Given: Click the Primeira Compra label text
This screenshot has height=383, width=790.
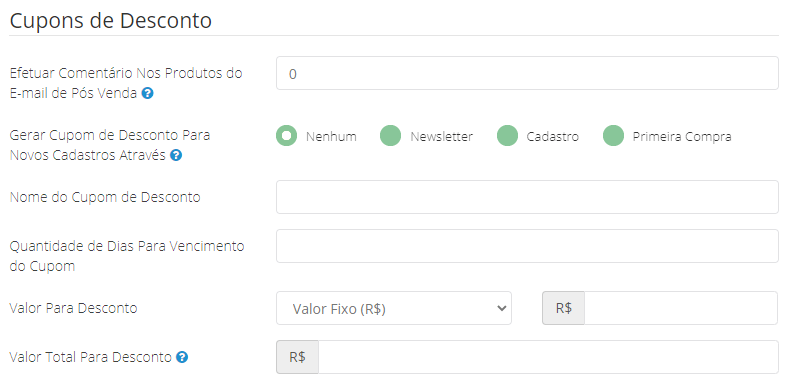Looking at the screenshot, I should coord(682,137).
